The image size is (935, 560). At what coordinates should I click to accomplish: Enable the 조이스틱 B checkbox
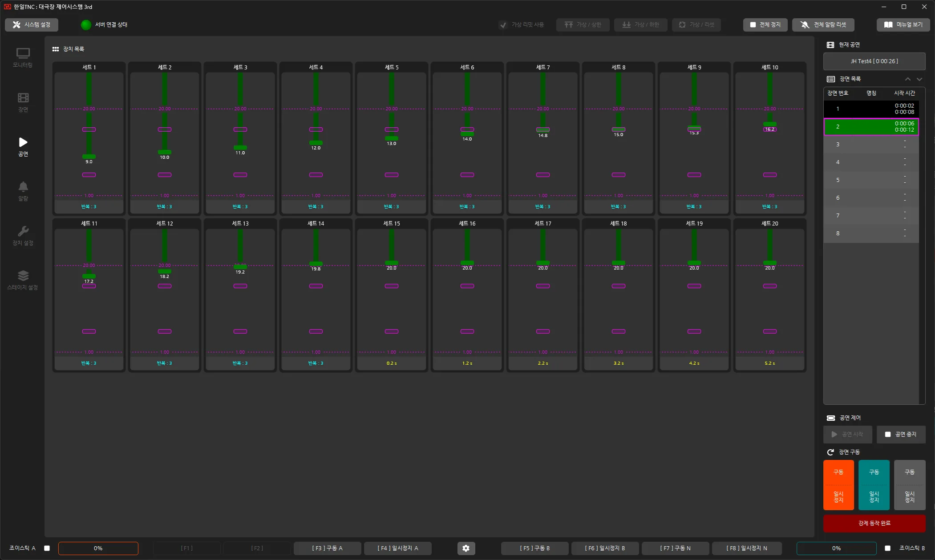[x=887, y=548]
